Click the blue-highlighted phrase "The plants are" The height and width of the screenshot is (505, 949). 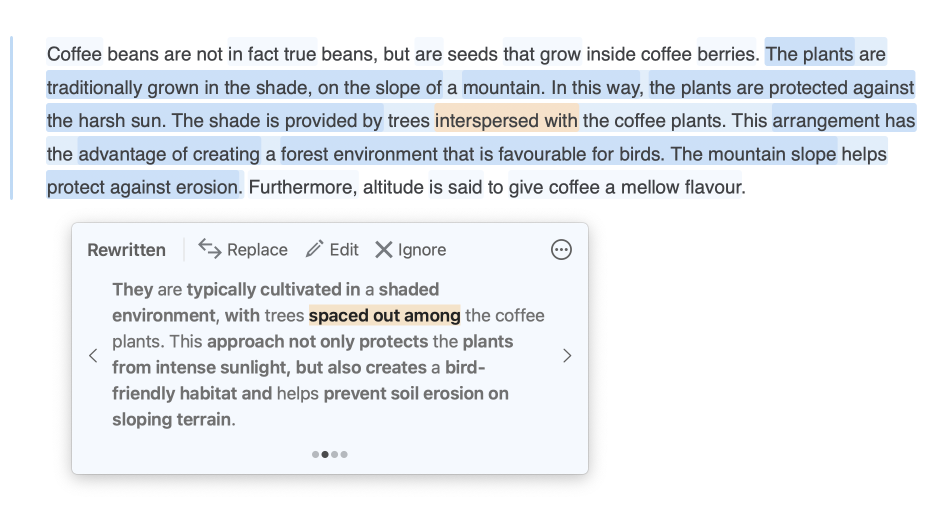pos(825,53)
